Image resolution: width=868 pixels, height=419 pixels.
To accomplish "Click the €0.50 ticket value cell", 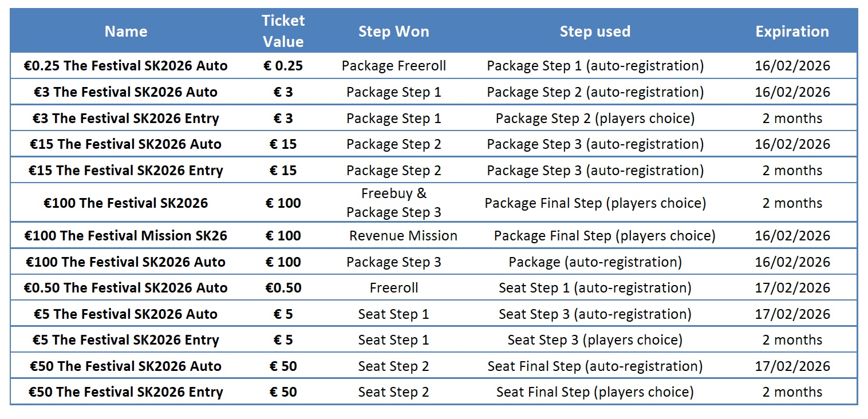I will (283, 287).
